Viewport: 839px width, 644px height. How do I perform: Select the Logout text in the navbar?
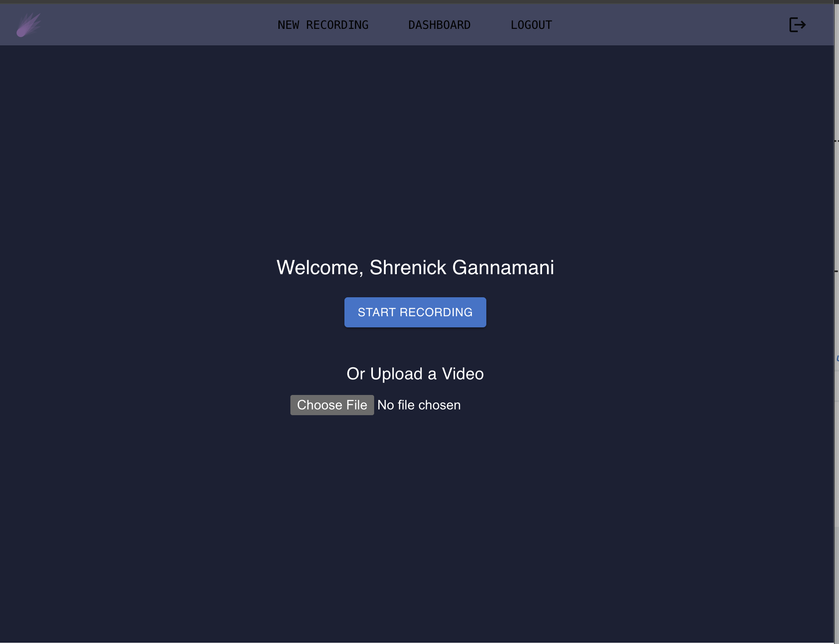(x=531, y=25)
